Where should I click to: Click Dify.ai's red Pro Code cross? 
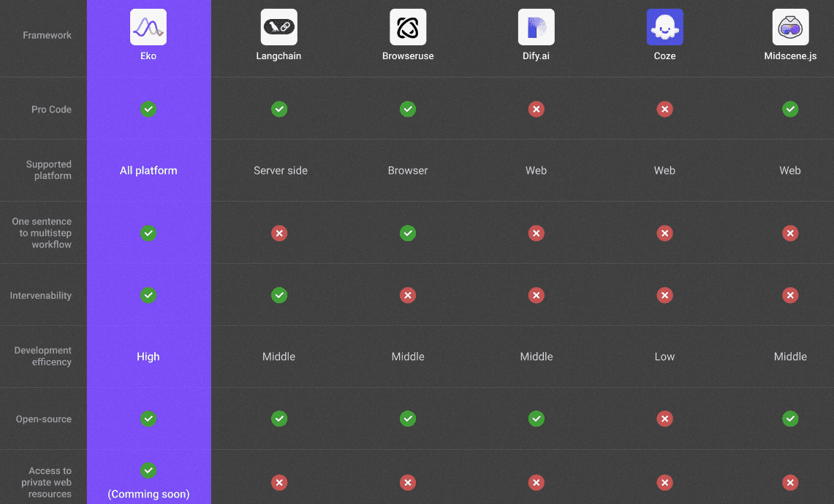click(x=536, y=109)
